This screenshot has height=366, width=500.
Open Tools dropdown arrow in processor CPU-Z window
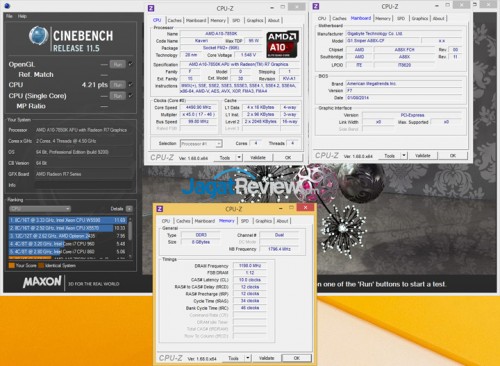pyautogui.click(x=239, y=158)
